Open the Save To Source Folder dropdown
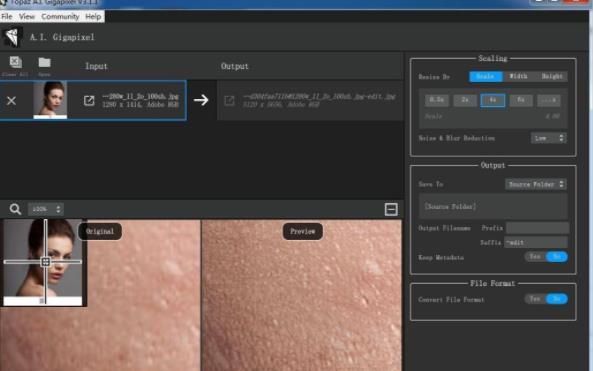593x371 pixels. [536, 184]
